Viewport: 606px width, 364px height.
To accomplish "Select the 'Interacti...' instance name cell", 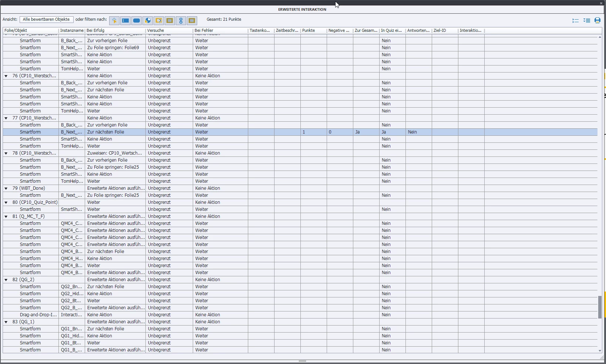I will 72,315.
